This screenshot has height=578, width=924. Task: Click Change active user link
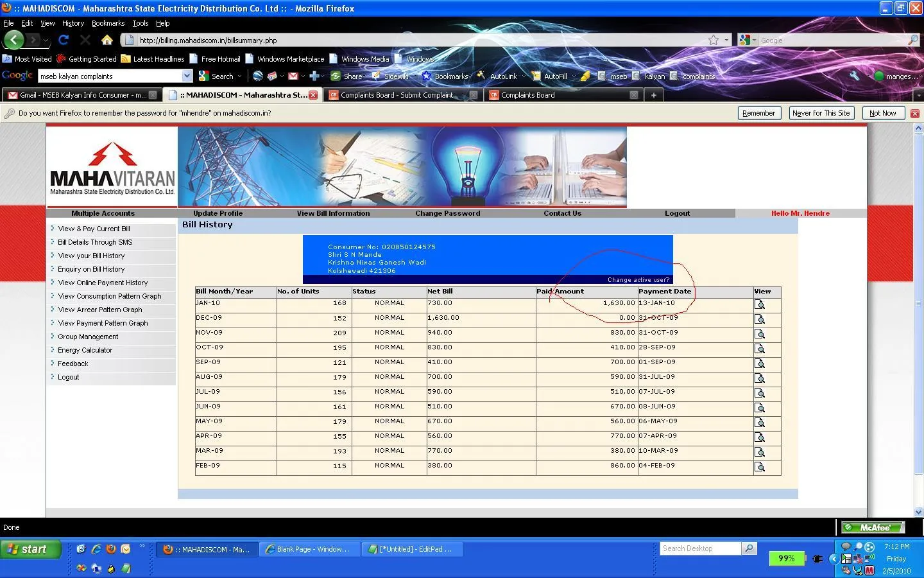[x=638, y=280]
